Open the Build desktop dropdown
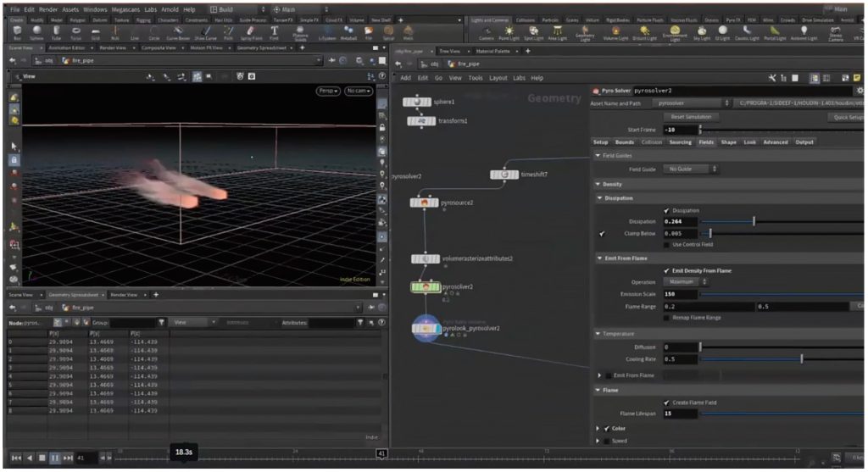The width and height of the screenshot is (868, 472). pos(237,9)
